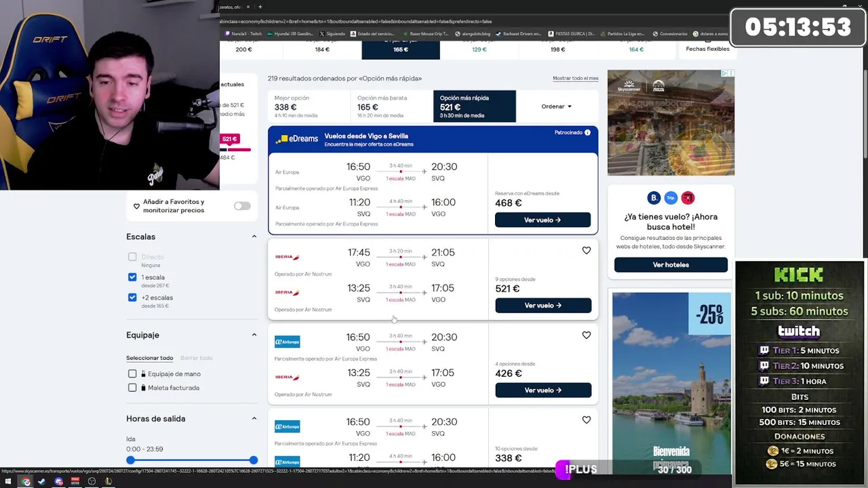Click the 'Vuelos desde Vigo a Sevilla' heading
This screenshot has height=488, width=868.
pyautogui.click(x=366, y=136)
